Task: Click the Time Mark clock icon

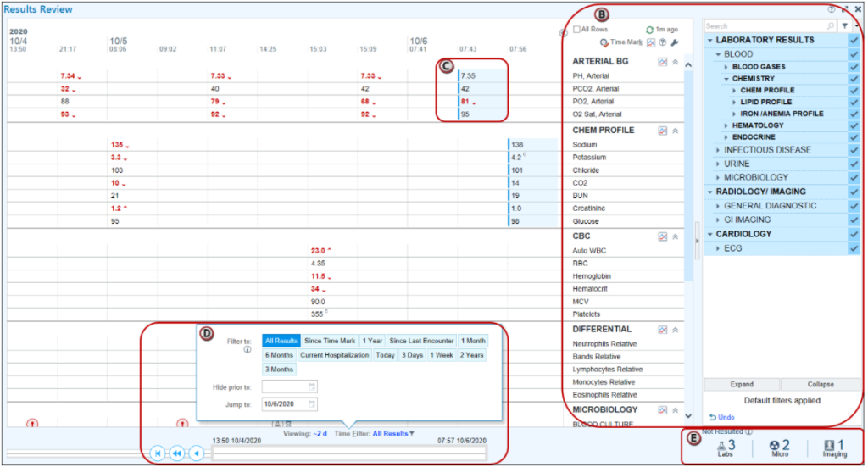Action: point(604,42)
